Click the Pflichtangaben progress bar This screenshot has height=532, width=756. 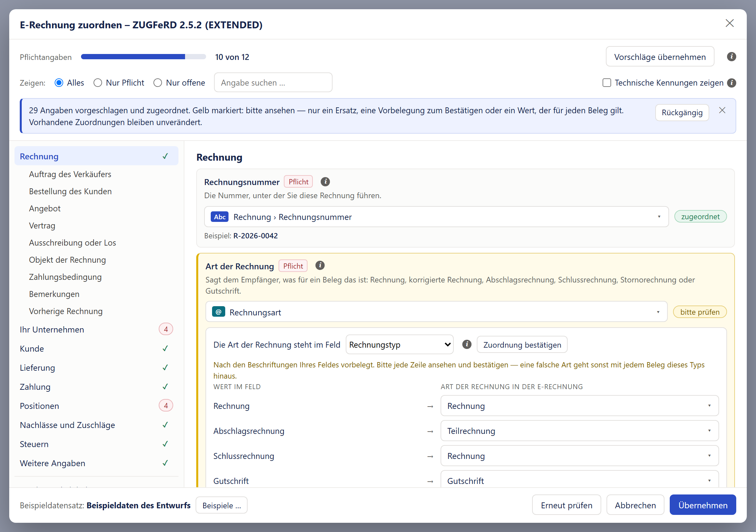point(144,57)
